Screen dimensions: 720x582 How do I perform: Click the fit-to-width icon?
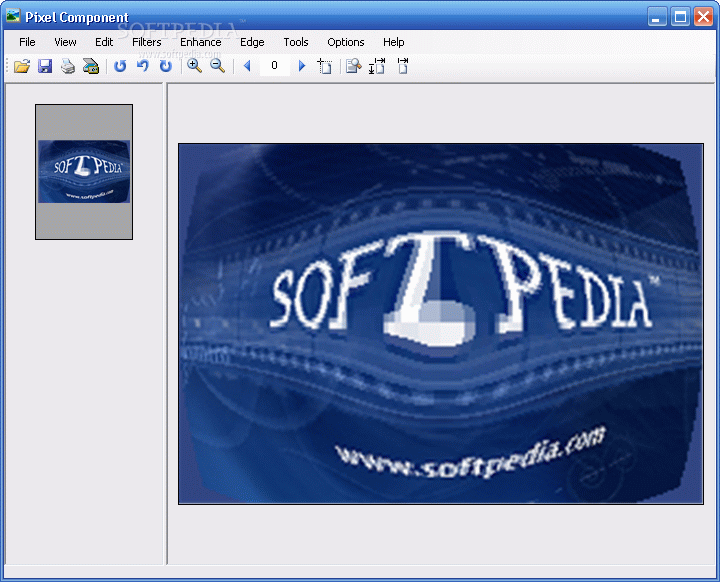tap(403, 66)
